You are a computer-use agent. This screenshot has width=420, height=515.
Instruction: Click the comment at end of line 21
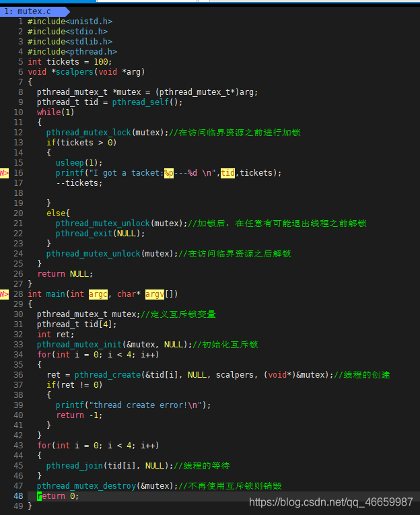point(277,224)
